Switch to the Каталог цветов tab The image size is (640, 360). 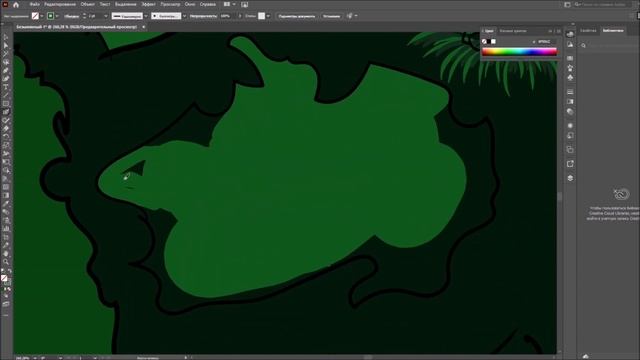point(513,31)
